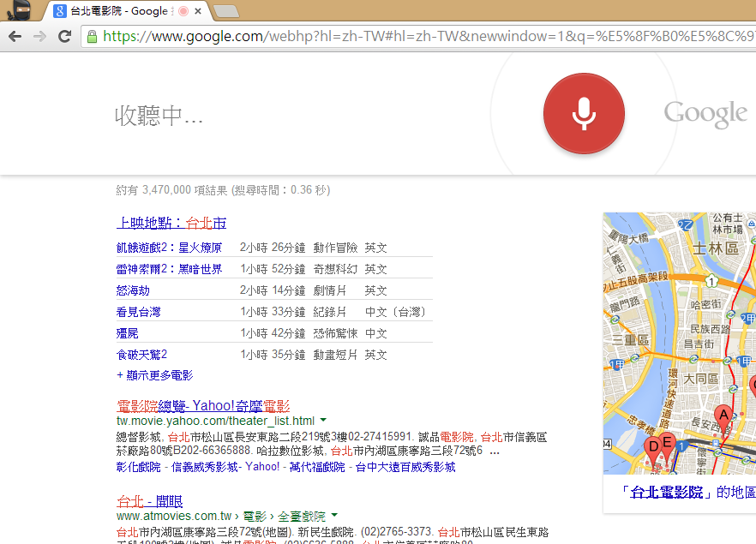
Task: Click 台中大遠百威秀影城 sitelink
Action: coord(405,467)
